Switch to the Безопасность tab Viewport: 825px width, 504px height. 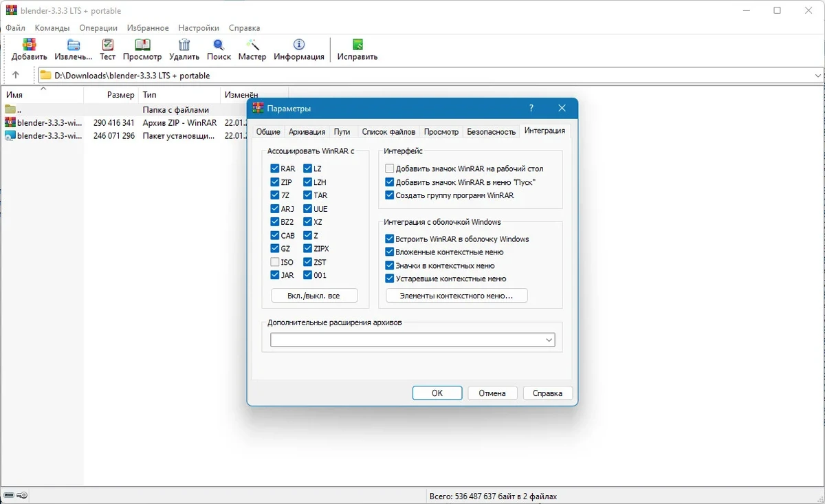tap(491, 132)
